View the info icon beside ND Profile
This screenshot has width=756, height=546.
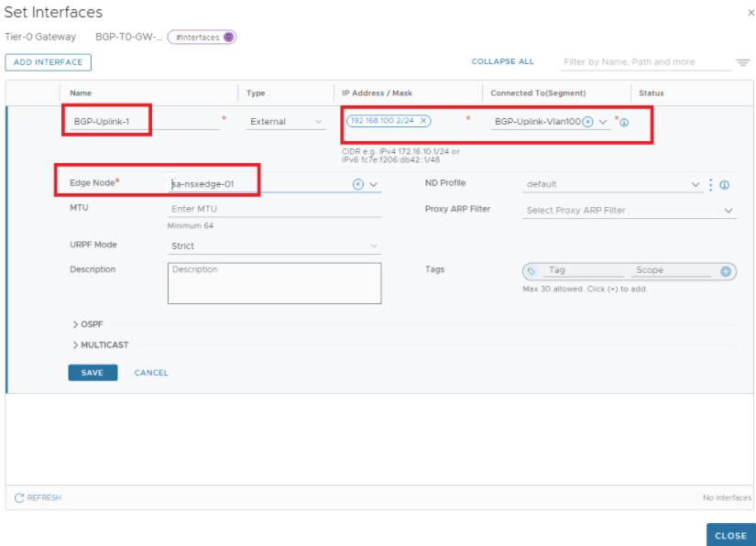pos(723,182)
